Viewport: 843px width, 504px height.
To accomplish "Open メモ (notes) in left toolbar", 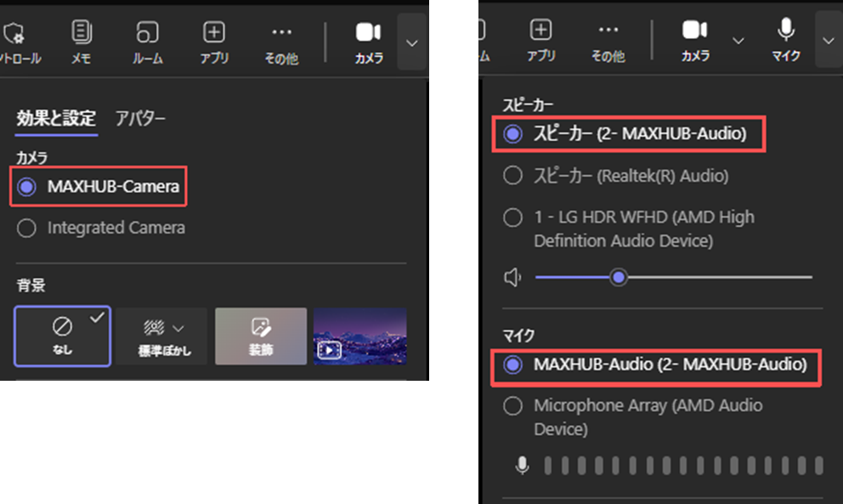I will 82,42.
